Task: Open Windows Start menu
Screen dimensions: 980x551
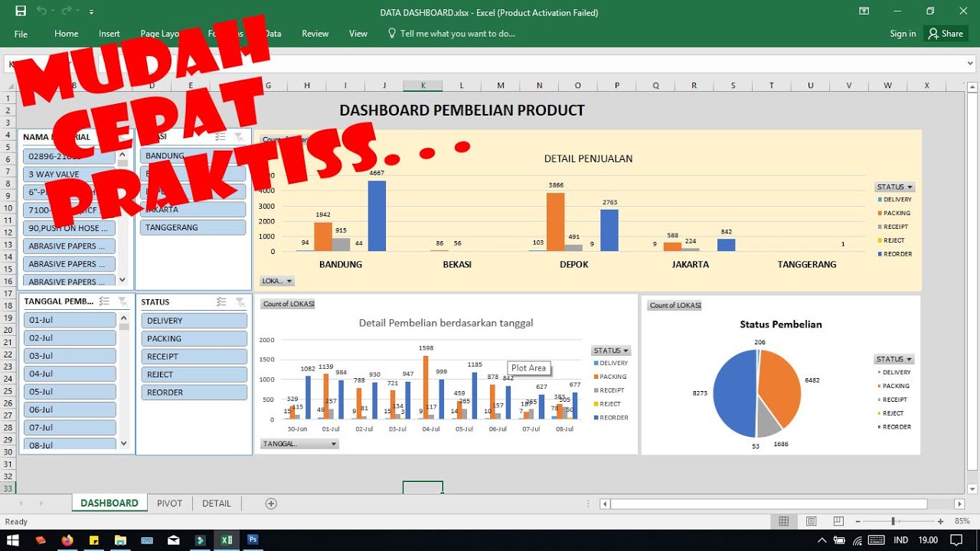Action: [x=14, y=540]
